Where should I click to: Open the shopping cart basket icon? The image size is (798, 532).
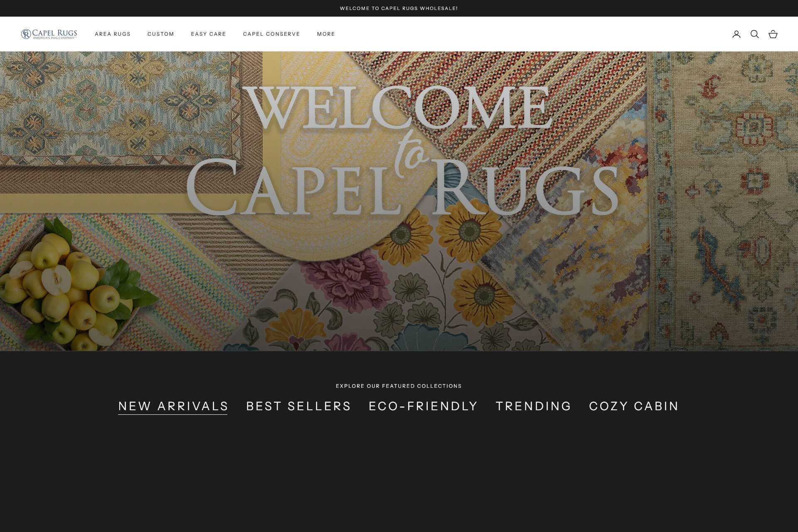(x=773, y=34)
